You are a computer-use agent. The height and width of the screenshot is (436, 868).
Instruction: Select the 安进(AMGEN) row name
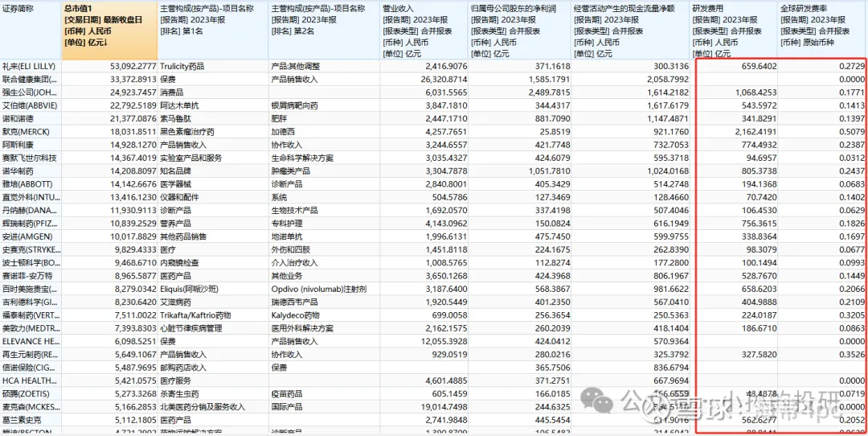(26, 237)
